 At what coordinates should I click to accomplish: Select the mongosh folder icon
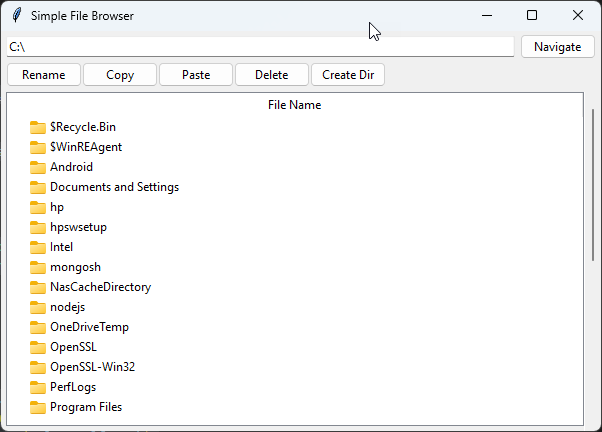tap(38, 267)
